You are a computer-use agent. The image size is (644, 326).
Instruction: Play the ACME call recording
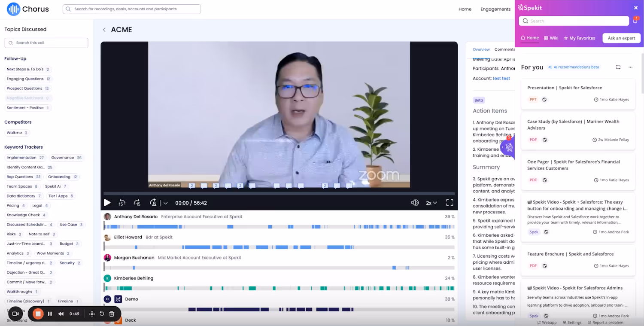107,203
